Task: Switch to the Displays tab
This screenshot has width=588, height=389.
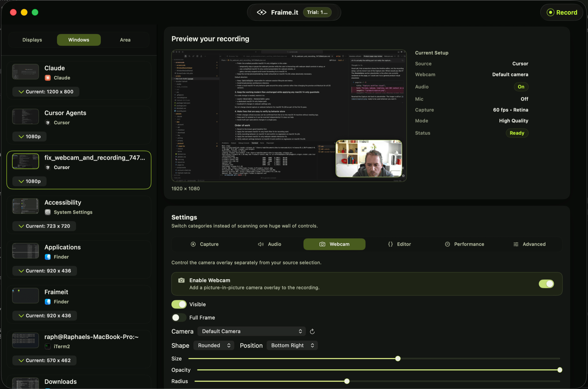Action: click(x=32, y=40)
